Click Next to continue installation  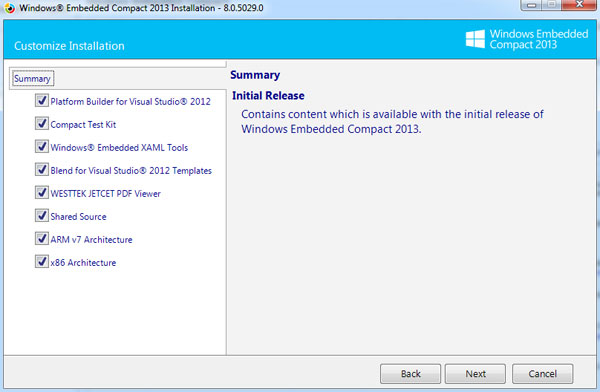point(475,374)
